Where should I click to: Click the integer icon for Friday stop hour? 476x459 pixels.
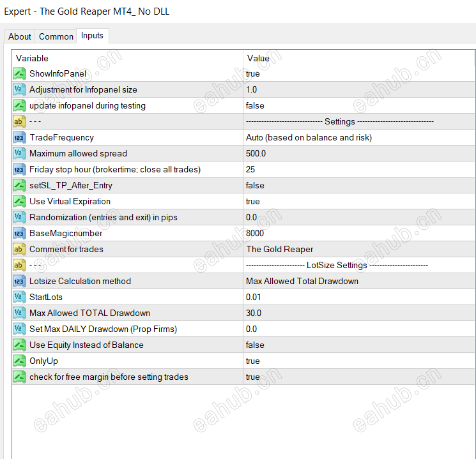19,170
